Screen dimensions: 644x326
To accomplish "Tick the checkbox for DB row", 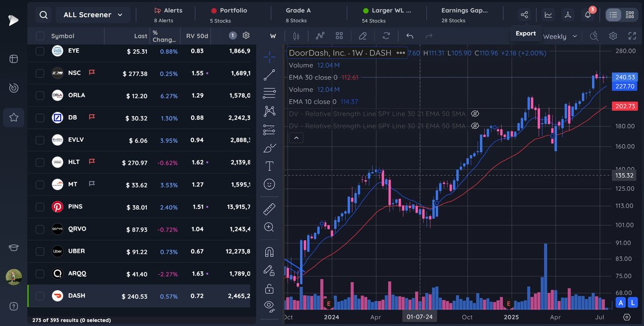I will (40, 117).
